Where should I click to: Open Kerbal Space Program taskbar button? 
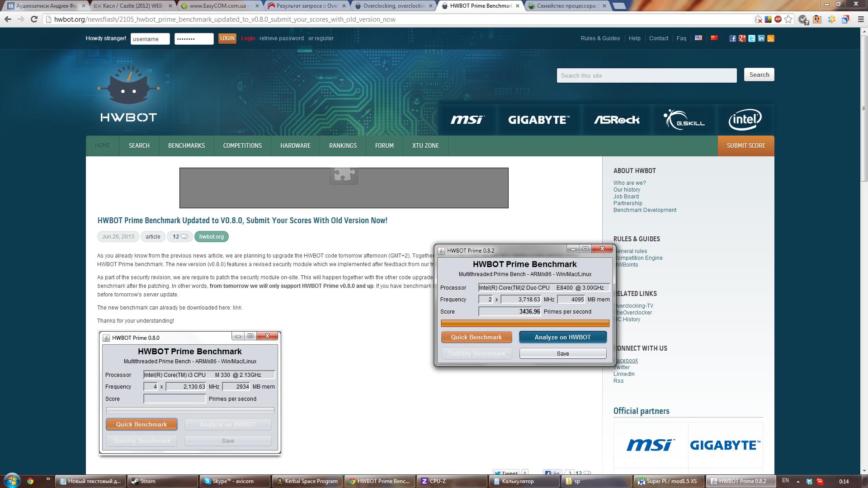(x=307, y=481)
